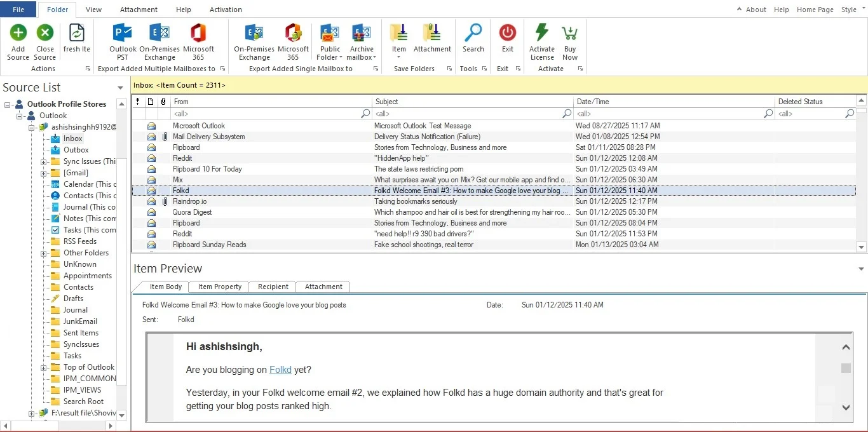Click the Save Folders Item icon
Image resolution: width=868 pixels, height=432 pixels.
click(x=399, y=33)
